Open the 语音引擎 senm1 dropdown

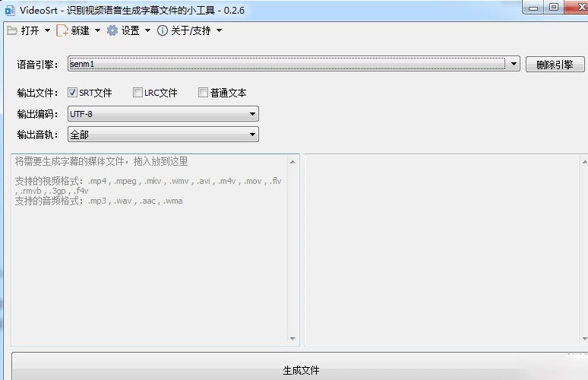tap(294, 64)
